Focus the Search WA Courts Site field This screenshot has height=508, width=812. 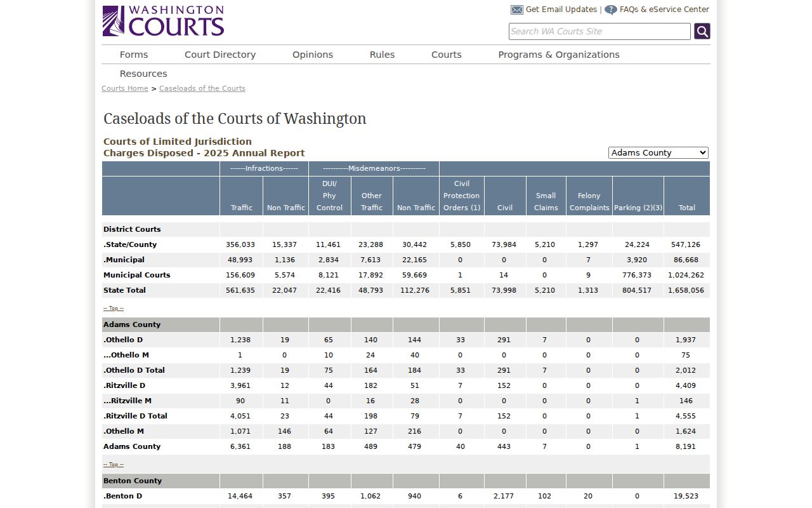pyautogui.click(x=599, y=31)
